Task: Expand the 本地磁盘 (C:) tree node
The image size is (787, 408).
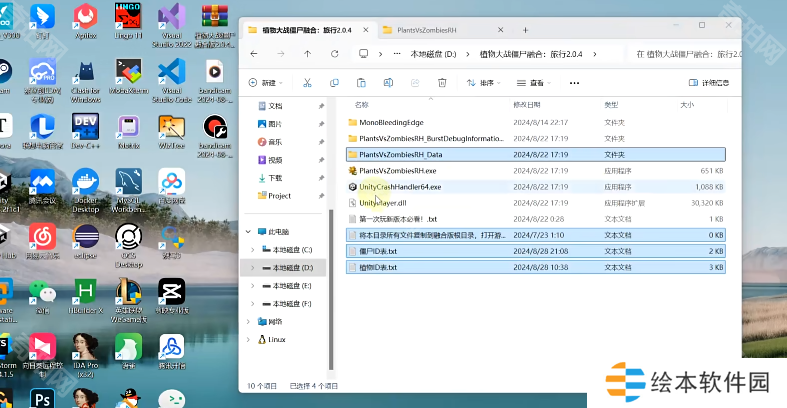Action: pyautogui.click(x=253, y=249)
